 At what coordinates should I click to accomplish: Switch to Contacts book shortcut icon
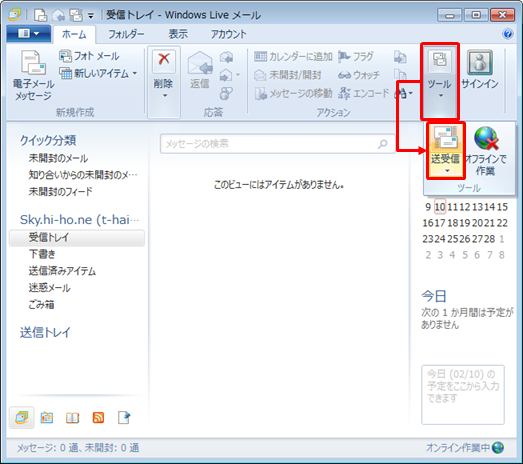click(72, 418)
